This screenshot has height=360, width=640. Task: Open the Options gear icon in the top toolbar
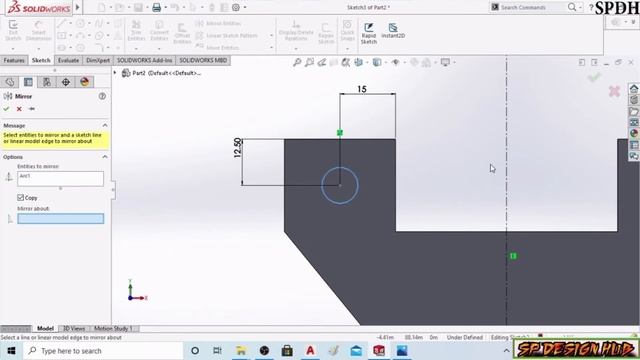click(236, 7)
